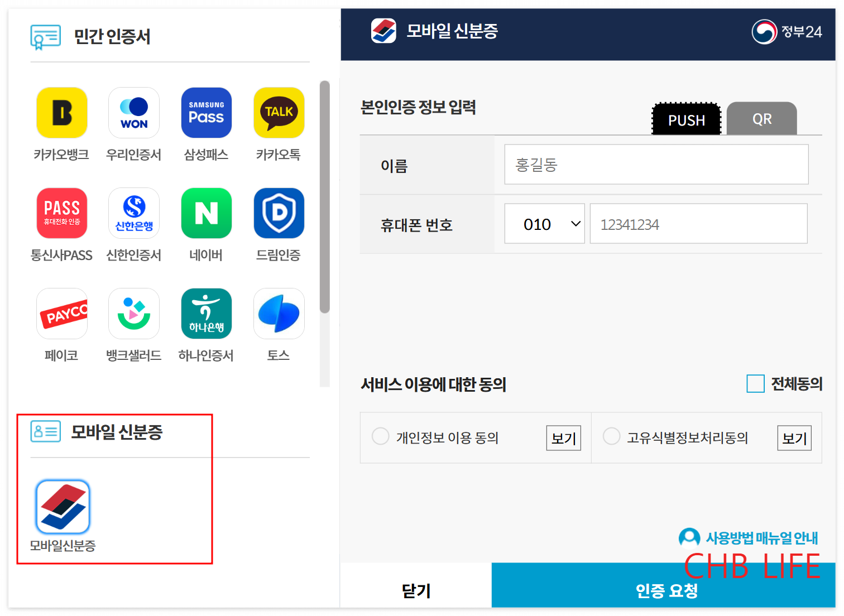Open the phone prefix dropdown showing 010

click(x=544, y=223)
